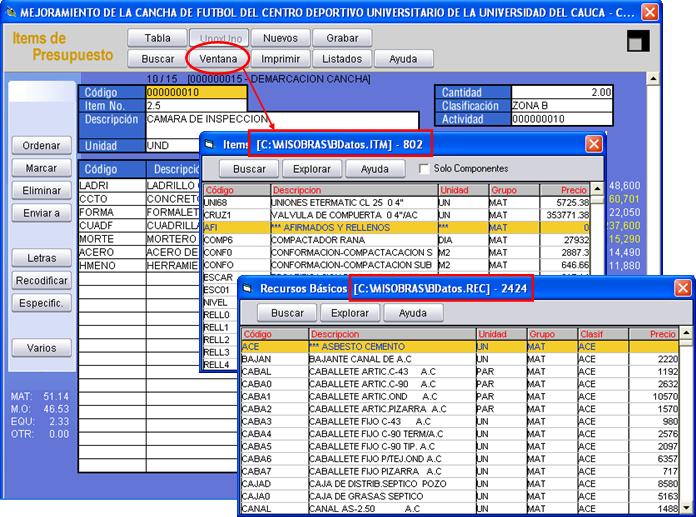Image resolution: width=696 pixels, height=517 pixels.
Task: Close the Recursos Básicos window
Action: click(x=683, y=288)
